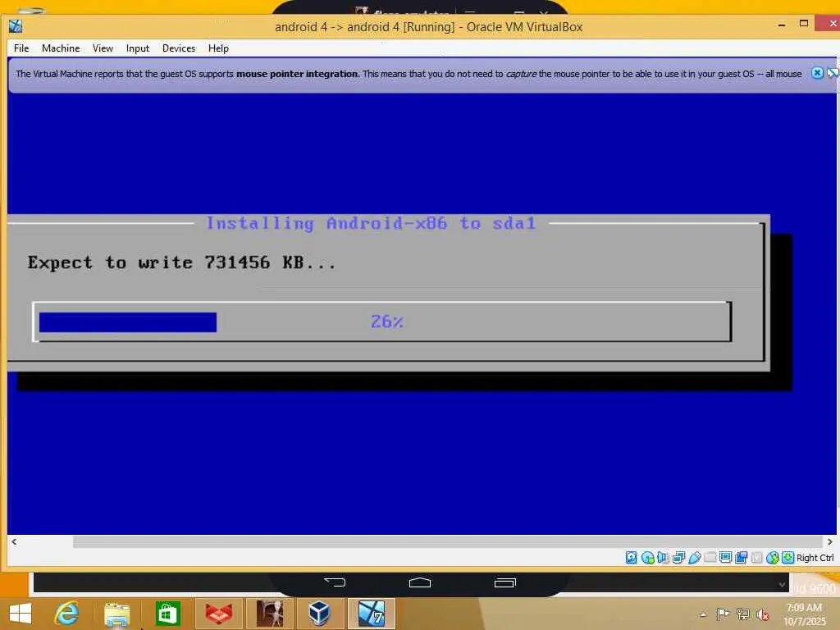Open File Explorer from taskbar

coord(116,614)
